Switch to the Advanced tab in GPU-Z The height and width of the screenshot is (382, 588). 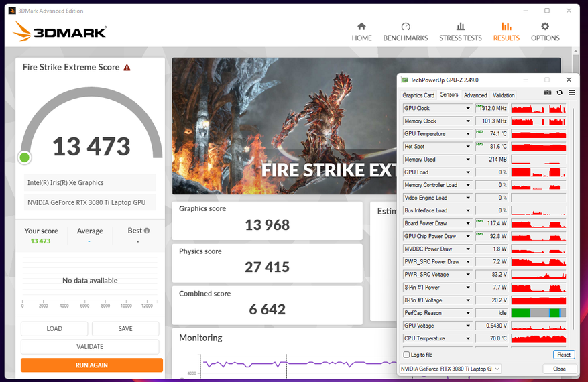pyautogui.click(x=475, y=95)
